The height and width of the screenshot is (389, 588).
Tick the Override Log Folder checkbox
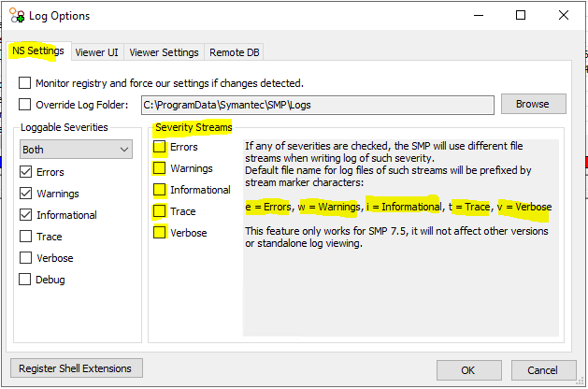24,105
